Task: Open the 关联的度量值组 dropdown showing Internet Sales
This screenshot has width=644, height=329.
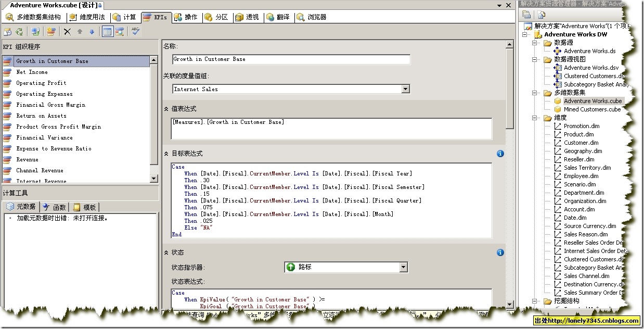Action: (x=405, y=89)
